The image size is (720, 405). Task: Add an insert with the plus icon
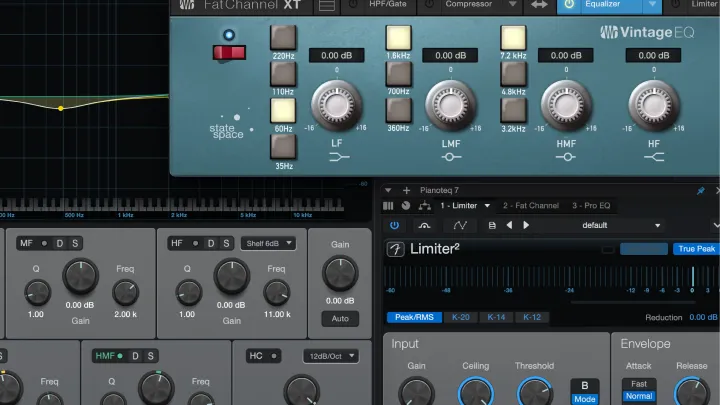tap(406, 190)
